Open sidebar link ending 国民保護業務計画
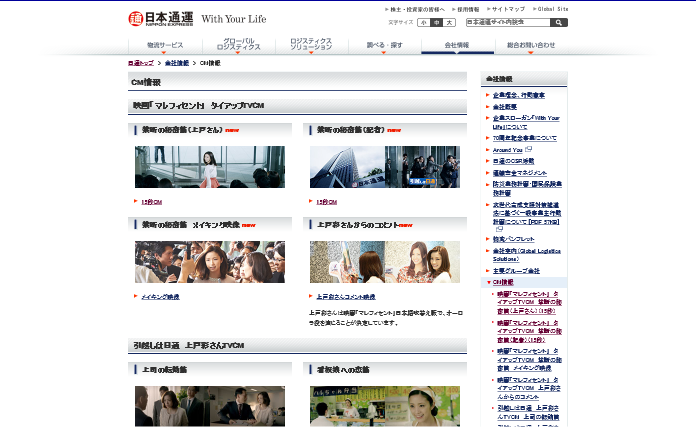Screen dimensions: 696x427 point(527,188)
